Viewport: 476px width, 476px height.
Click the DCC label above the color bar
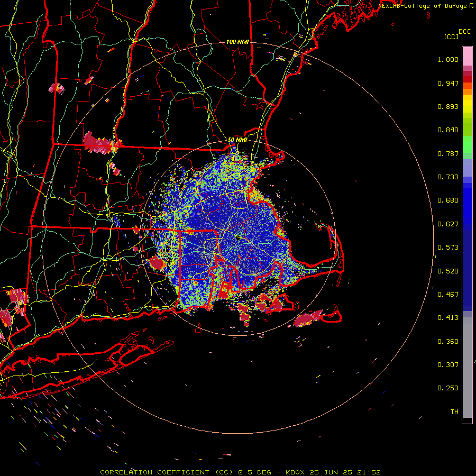[464, 32]
